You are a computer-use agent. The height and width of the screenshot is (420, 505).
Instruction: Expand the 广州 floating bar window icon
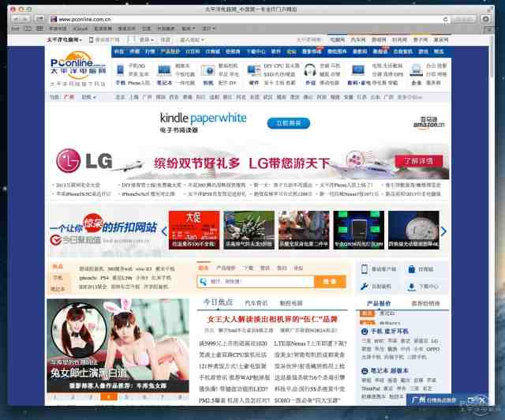[470, 400]
